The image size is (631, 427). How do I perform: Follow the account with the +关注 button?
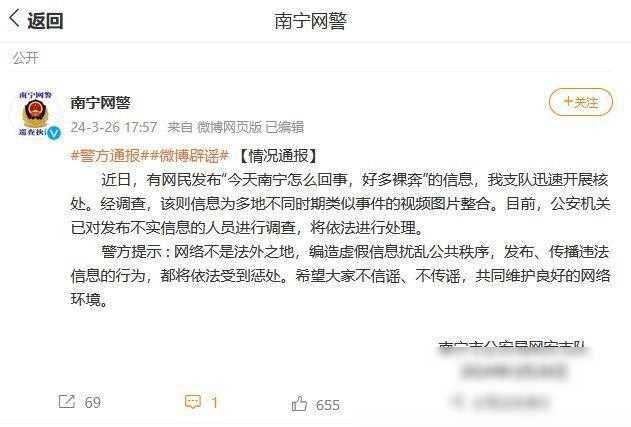(581, 102)
